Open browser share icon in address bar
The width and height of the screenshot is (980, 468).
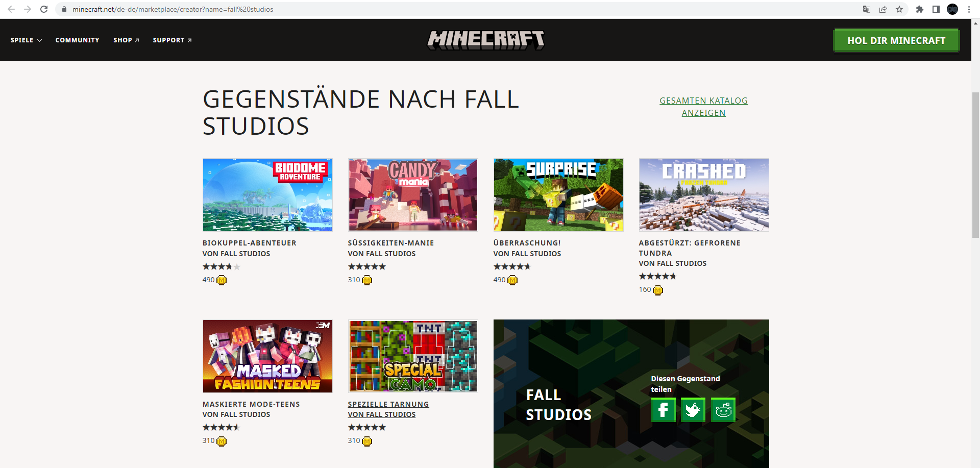tap(883, 9)
